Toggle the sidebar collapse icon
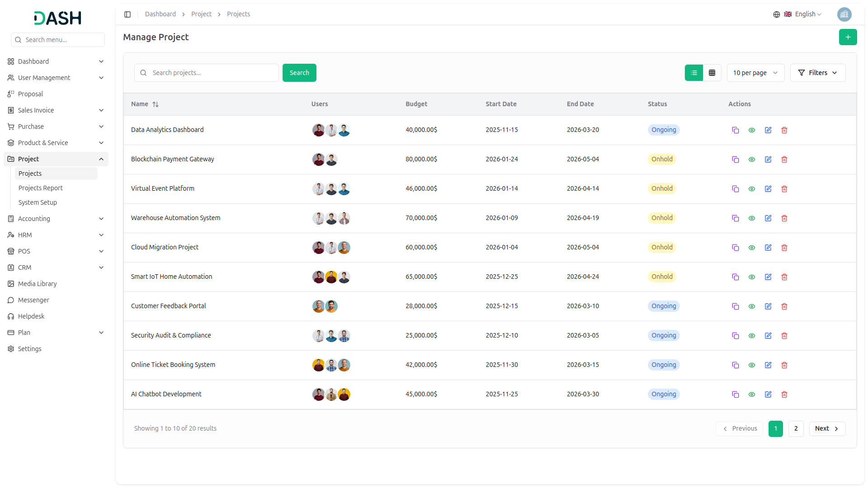Screen dimensions: 868x488 click(x=127, y=14)
